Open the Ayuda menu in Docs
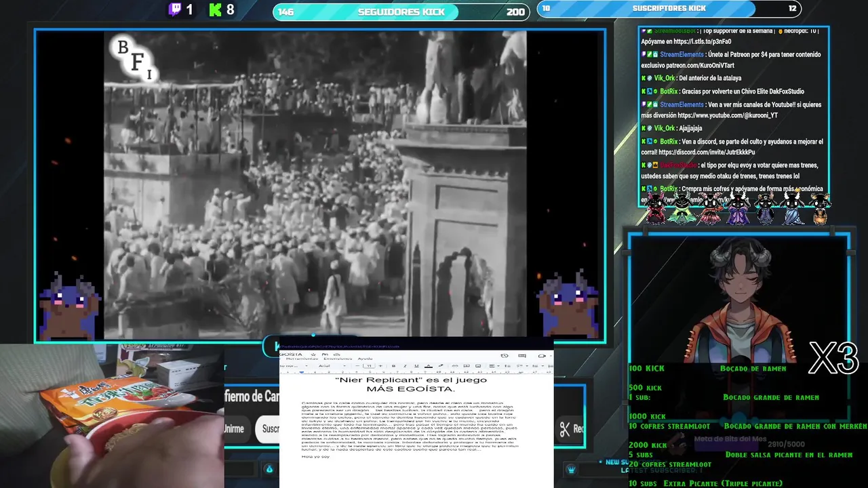Screen dimensions: 868x488 tap(365, 359)
